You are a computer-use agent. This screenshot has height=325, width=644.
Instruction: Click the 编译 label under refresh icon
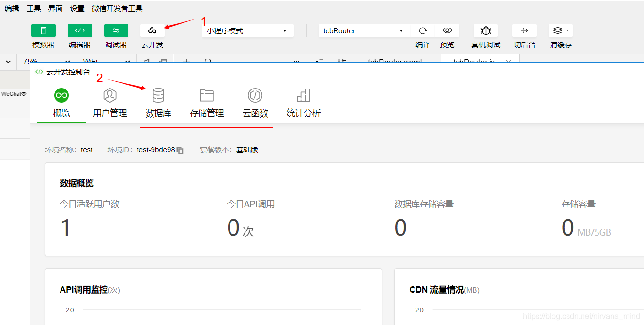pyautogui.click(x=423, y=44)
